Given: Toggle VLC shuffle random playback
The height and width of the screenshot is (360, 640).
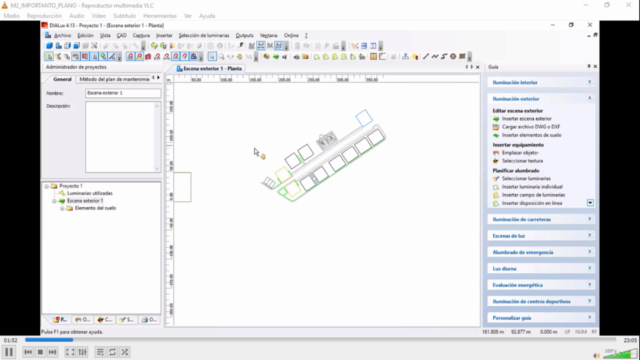Looking at the screenshot, I should 124,352.
